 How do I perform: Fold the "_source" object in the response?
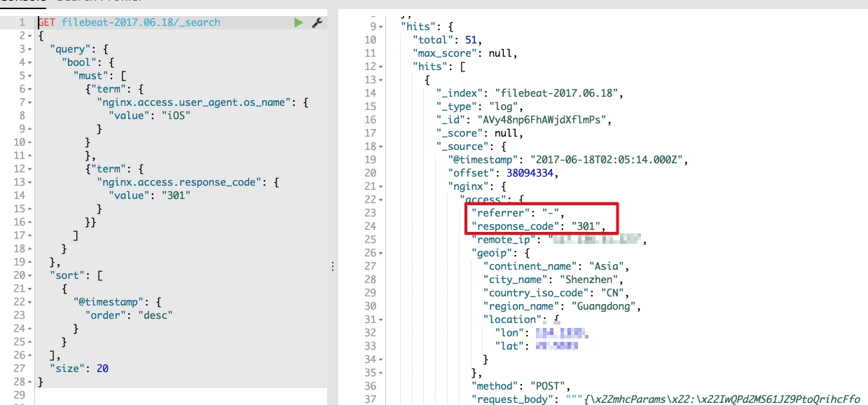coord(380,146)
